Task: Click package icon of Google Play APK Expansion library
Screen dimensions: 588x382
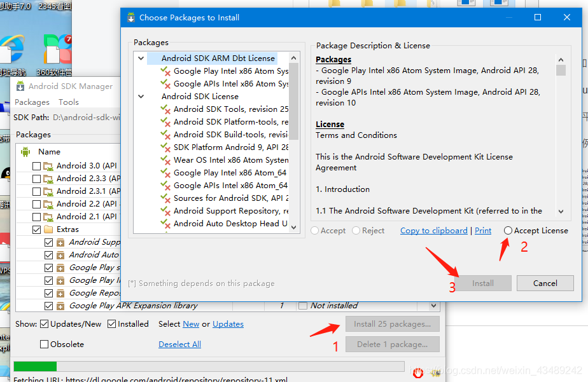Action: tap(60, 306)
